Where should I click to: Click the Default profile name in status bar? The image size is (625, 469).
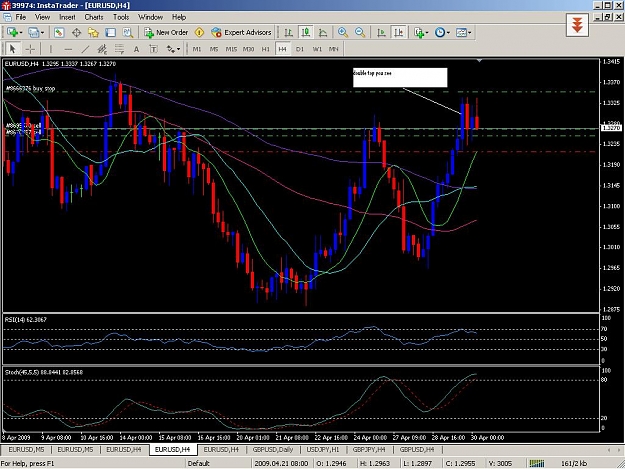click(199, 463)
